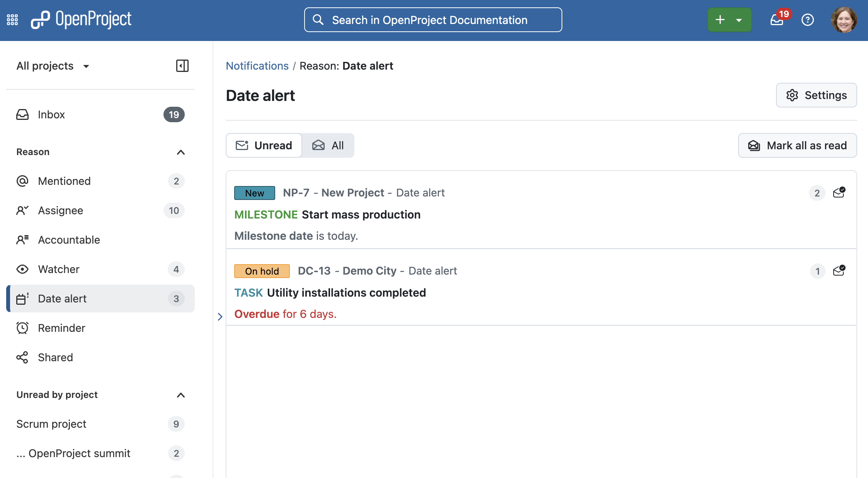Focus the documentation search field
The image size is (868, 478).
tap(433, 20)
